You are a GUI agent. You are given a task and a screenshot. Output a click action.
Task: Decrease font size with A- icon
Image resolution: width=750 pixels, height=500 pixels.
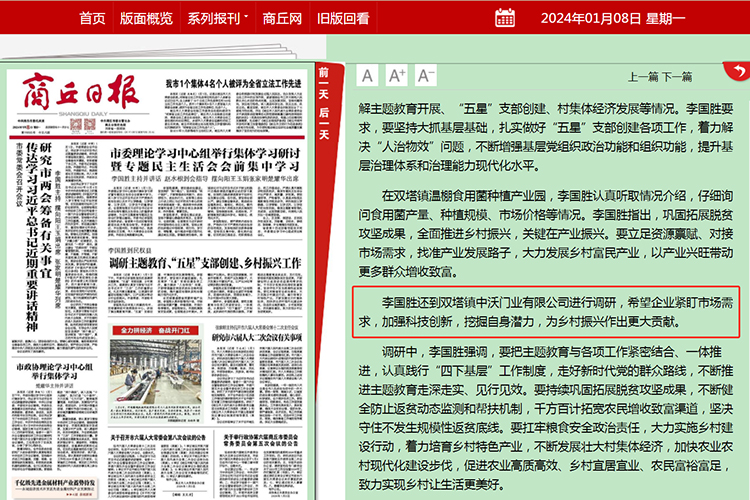point(426,76)
